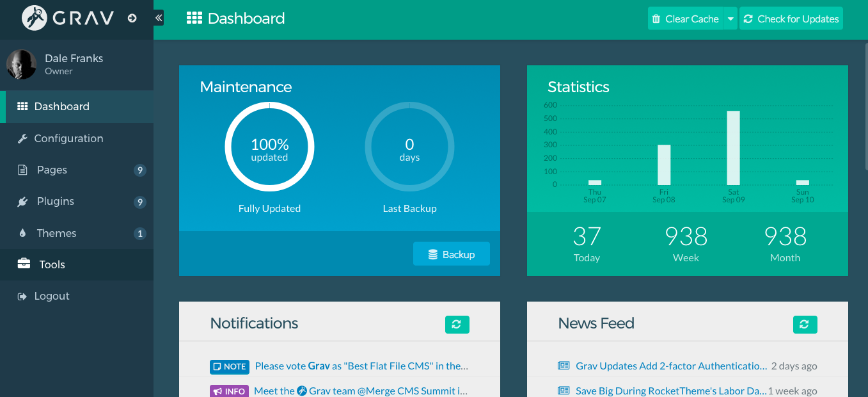Click 'Fully Updated' label
Screen dimensions: 868x397
(x=269, y=208)
